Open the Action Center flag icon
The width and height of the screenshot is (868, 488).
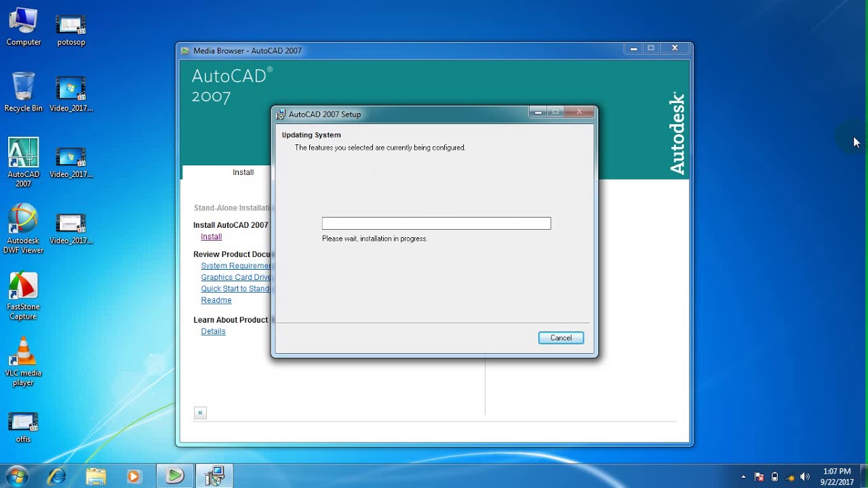(x=759, y=477)
